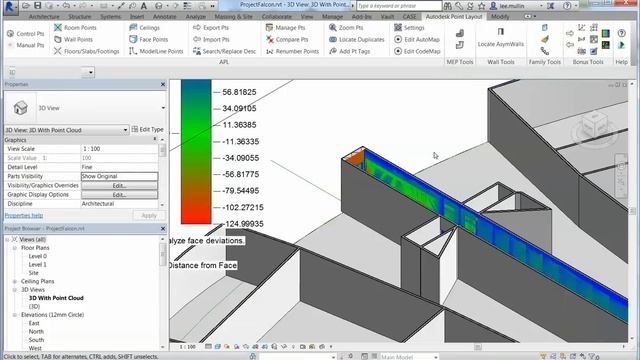Open Search/Replace Desc tool
The width and height of the screenshot is (640, 360).
(224, 51)
